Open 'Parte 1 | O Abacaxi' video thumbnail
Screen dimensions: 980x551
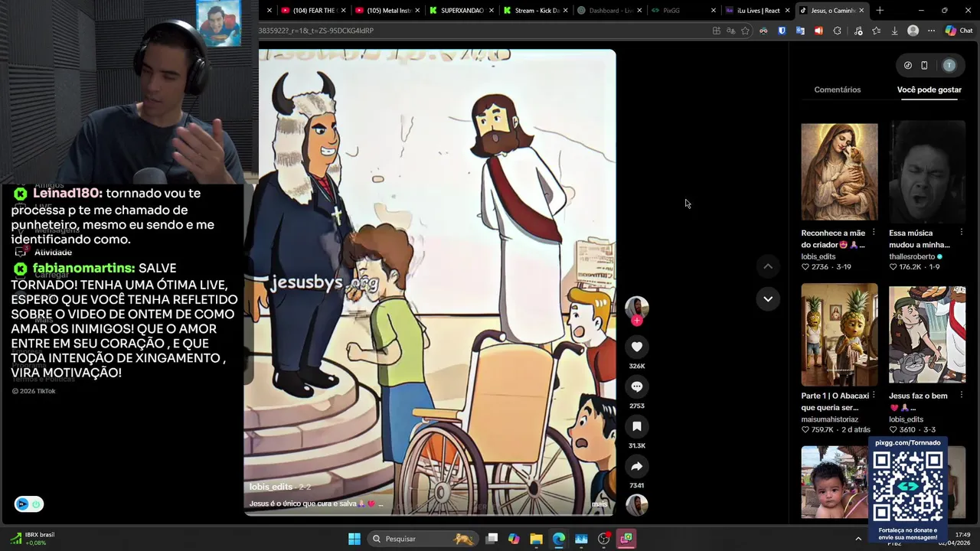coord(839,335)
